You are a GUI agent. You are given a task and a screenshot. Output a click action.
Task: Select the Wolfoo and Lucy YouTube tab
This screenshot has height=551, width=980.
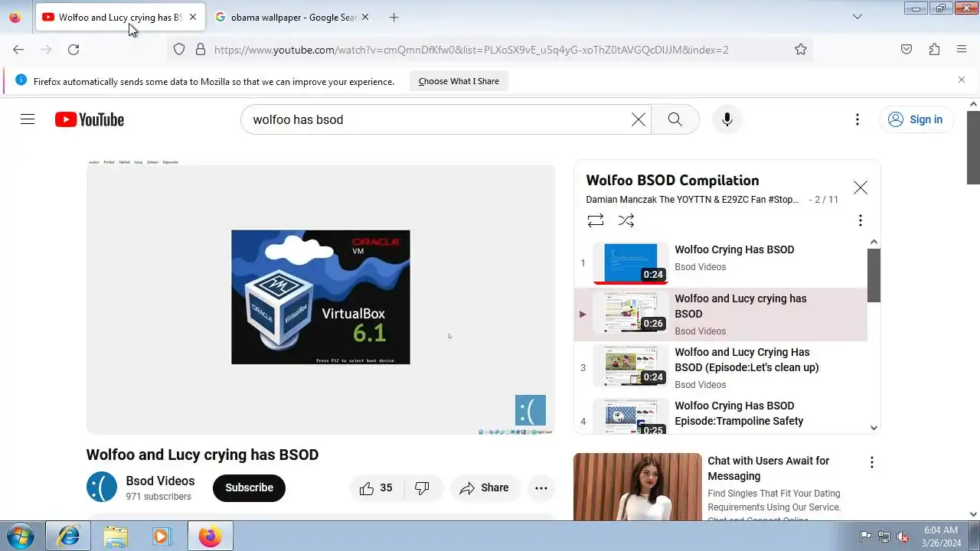pos(119,17)
